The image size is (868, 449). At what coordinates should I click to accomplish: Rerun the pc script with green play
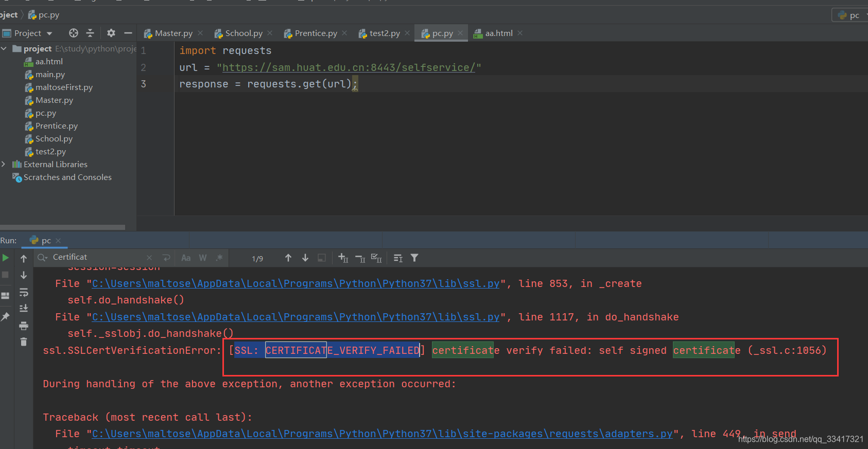point(6,258)
